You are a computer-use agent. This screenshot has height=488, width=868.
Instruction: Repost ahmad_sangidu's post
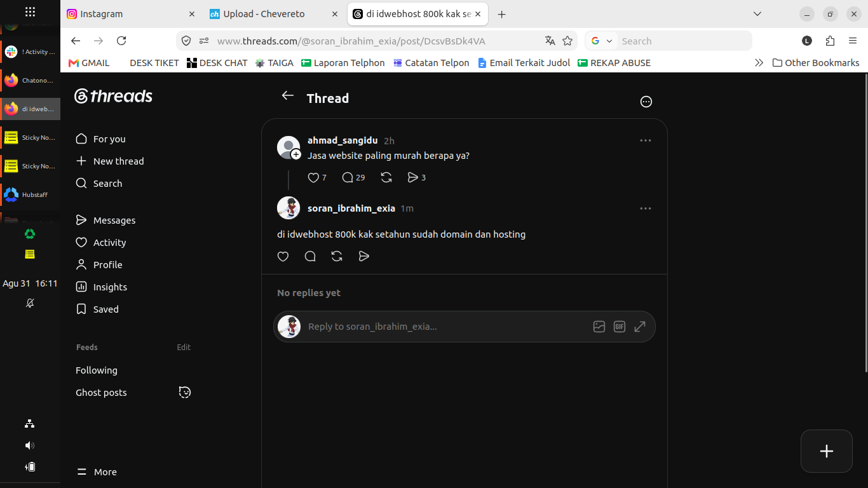(x=386, y=178)
